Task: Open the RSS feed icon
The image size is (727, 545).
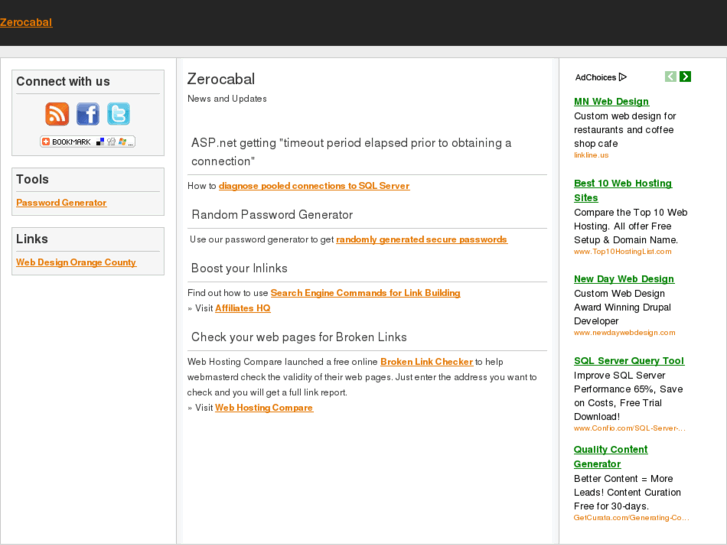Action: coord(57,114)
